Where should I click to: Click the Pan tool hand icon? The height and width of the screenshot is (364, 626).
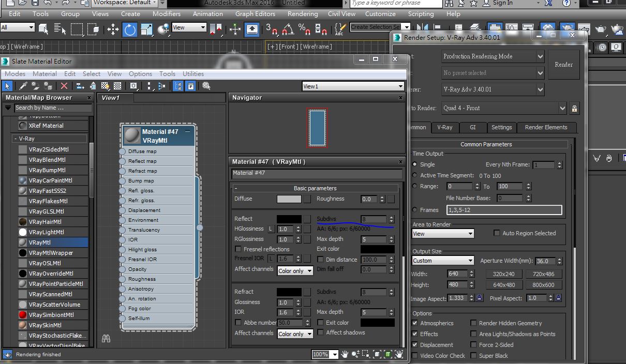click(346, 354)
